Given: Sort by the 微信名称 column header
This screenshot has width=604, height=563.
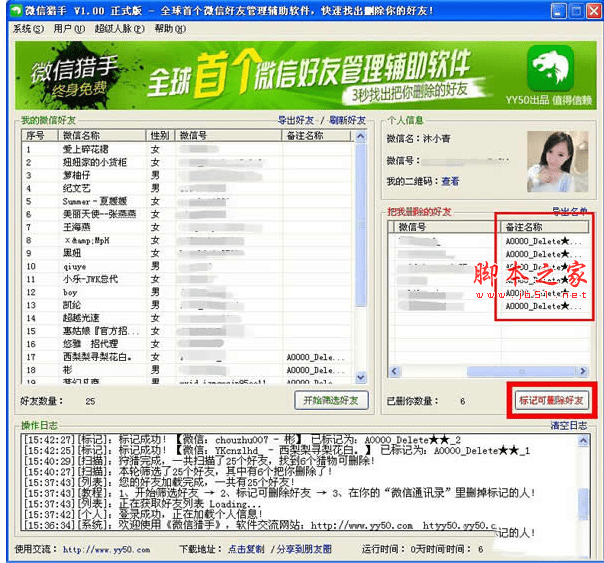Looking at the screenshot, I should 102,136.
